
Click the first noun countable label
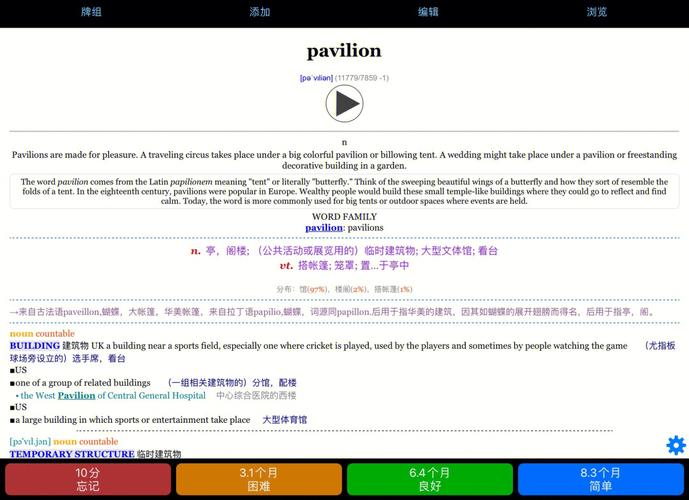42,333
